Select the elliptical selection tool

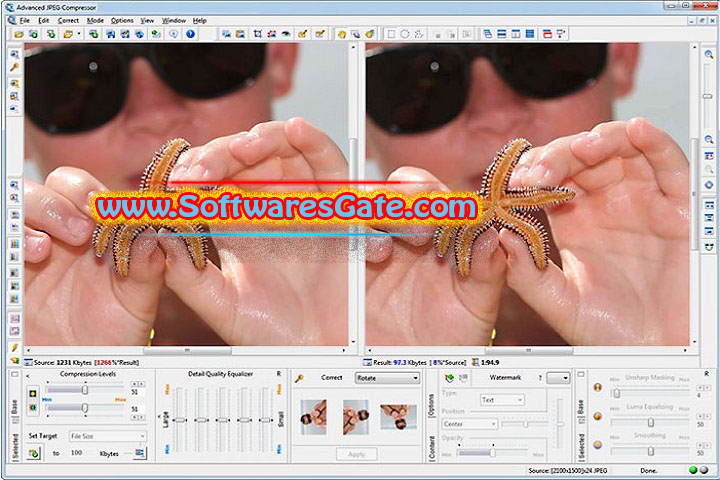click(405, 34)
